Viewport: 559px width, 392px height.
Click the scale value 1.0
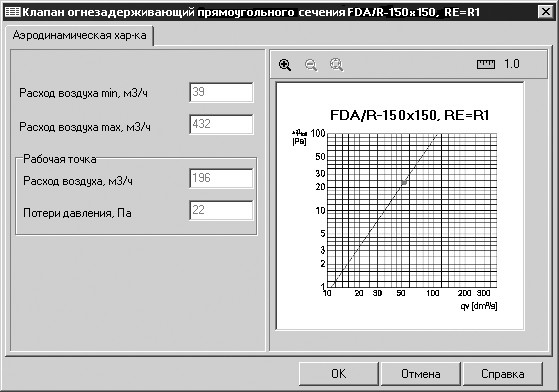[512, 64]
